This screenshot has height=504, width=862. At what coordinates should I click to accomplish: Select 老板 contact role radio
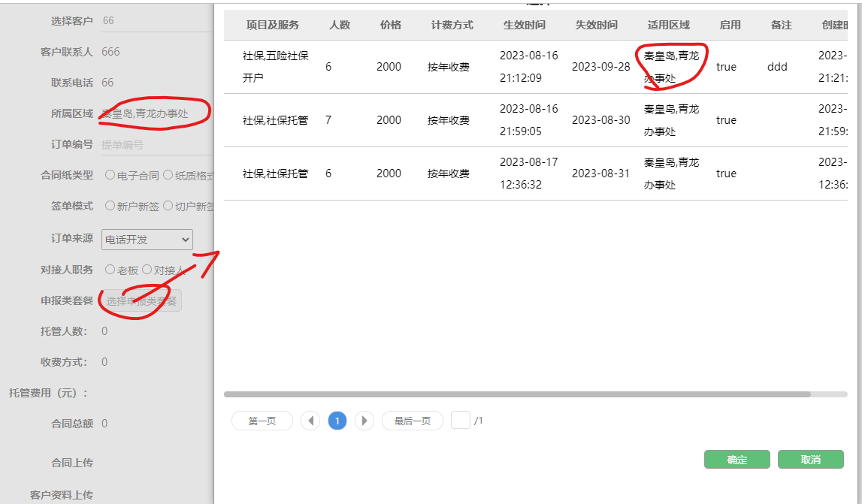tap(110, 270)
